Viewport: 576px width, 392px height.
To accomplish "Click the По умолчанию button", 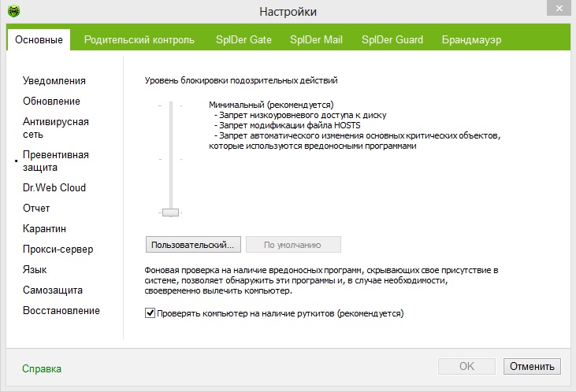I will 293,245.
